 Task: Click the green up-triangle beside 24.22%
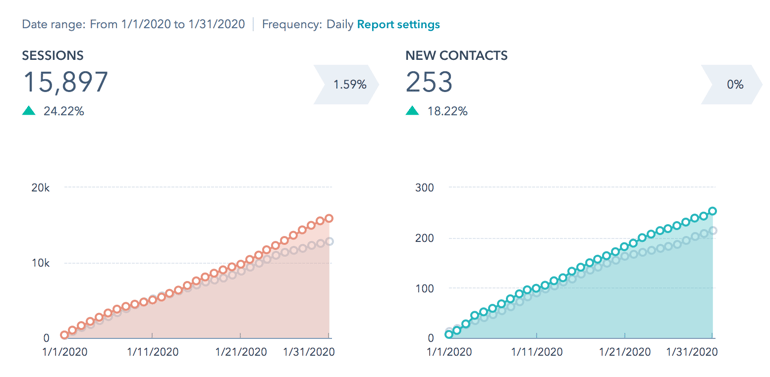click(x=29, y=111)
